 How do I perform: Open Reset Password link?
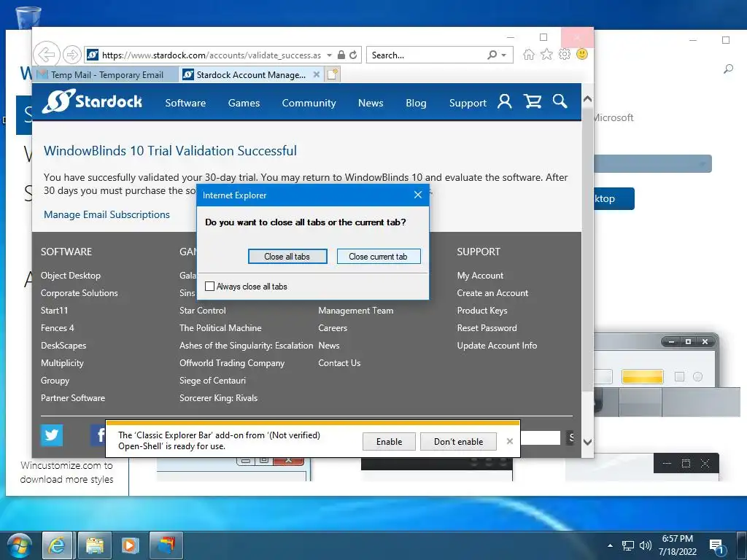[x=487, y=328]
